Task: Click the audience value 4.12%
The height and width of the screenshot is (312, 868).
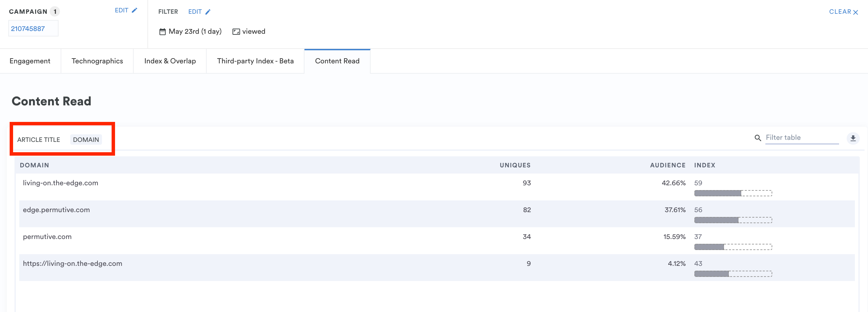Action: coord(677,263)
